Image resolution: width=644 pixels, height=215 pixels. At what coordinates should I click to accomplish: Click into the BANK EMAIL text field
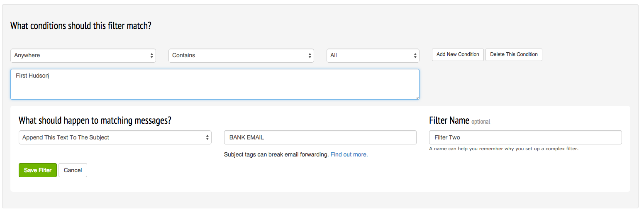click(320, 137)
